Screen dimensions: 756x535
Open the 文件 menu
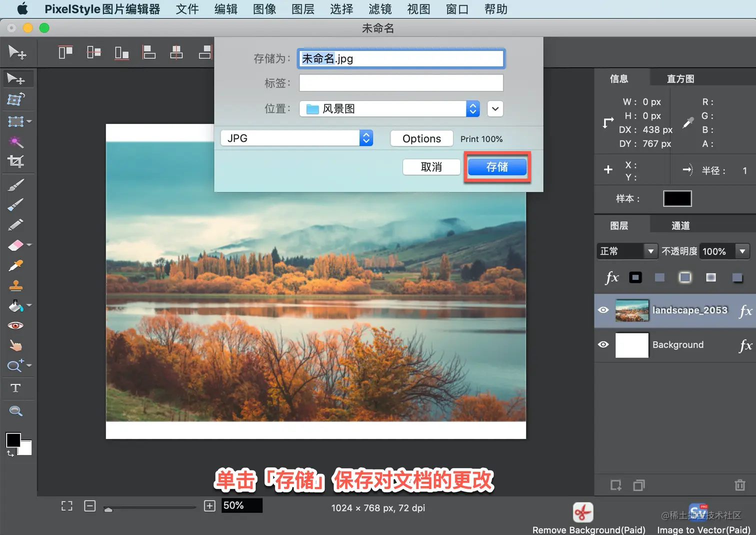click(187, 9)
